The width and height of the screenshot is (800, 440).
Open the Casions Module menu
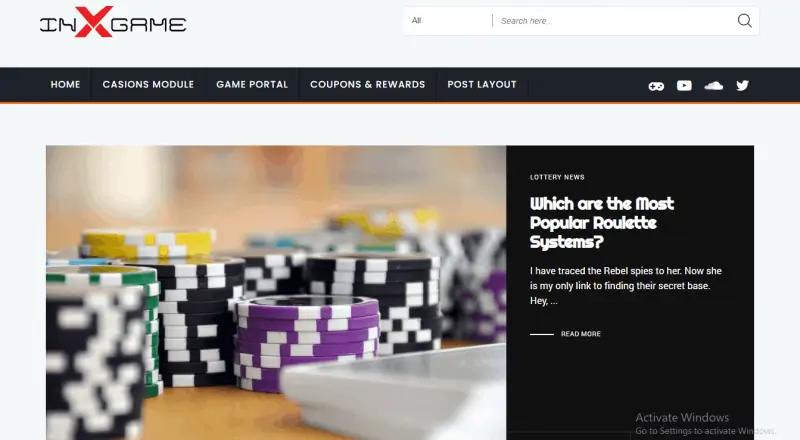148,84
